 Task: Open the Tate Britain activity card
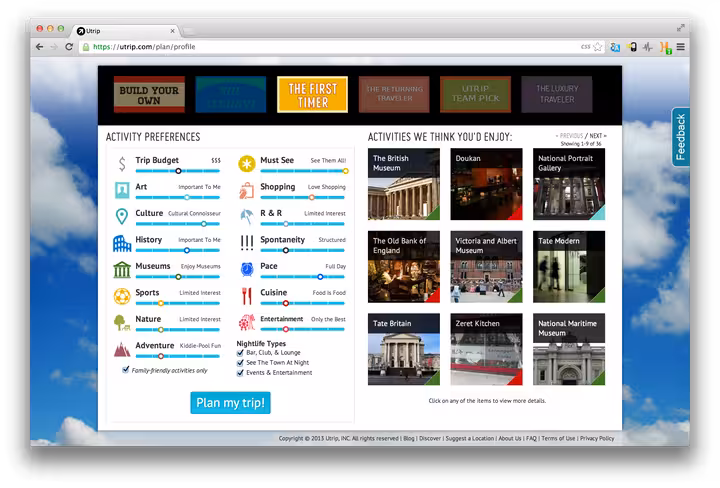404,349
